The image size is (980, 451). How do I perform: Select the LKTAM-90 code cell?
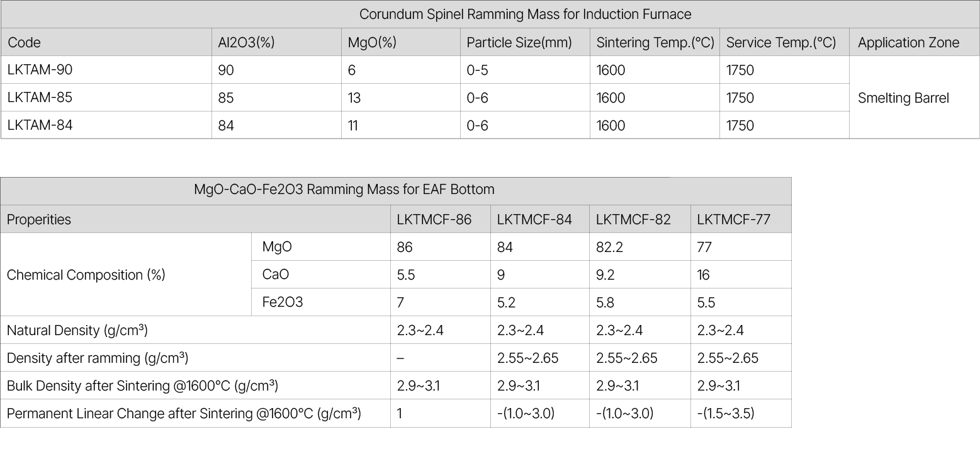pyautogui.click(x=40, y=70)
